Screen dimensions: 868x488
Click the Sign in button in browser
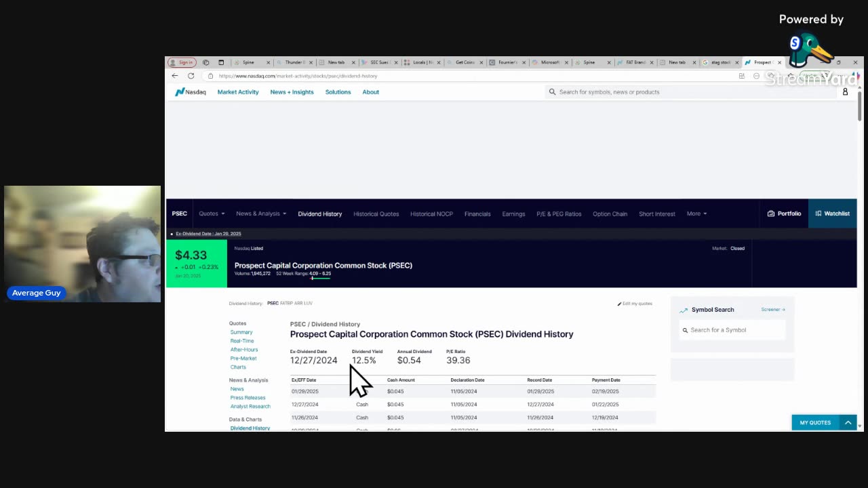182,62
